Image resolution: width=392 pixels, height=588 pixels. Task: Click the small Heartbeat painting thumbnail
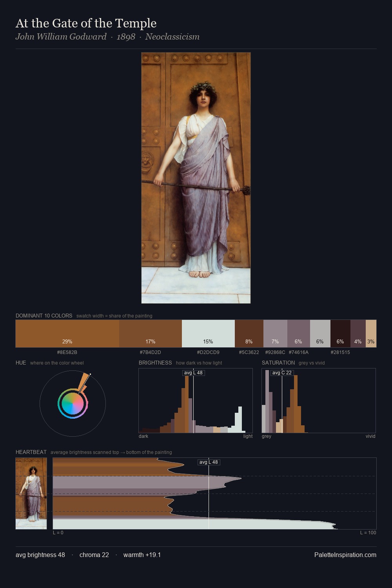pyautogui.click(x=31, y=494)
